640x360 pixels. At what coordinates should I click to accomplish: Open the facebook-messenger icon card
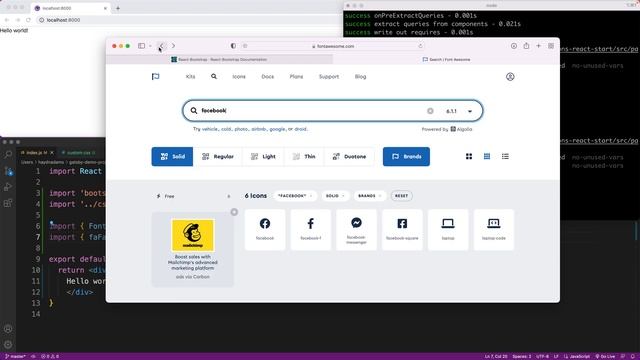(356, 229)
